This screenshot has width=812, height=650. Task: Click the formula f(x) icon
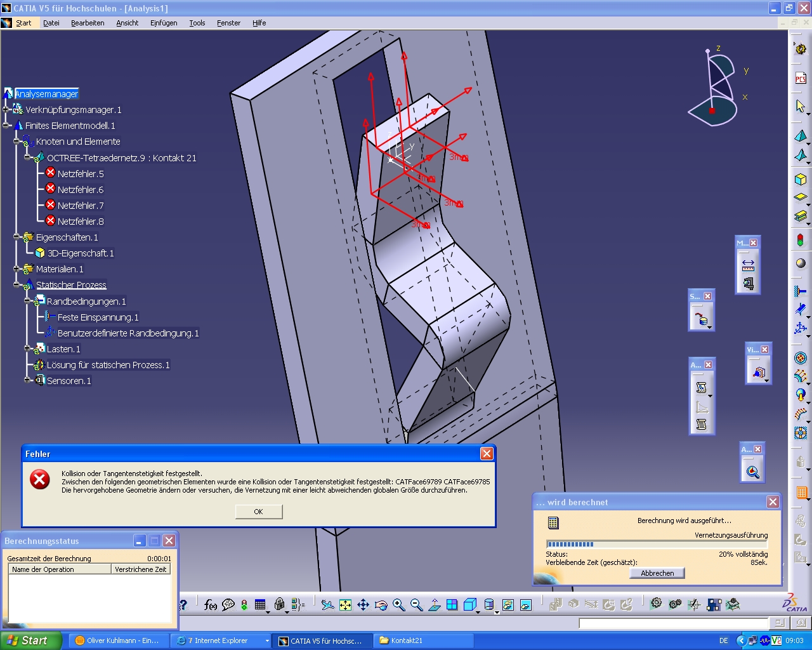tap(211, 605)
